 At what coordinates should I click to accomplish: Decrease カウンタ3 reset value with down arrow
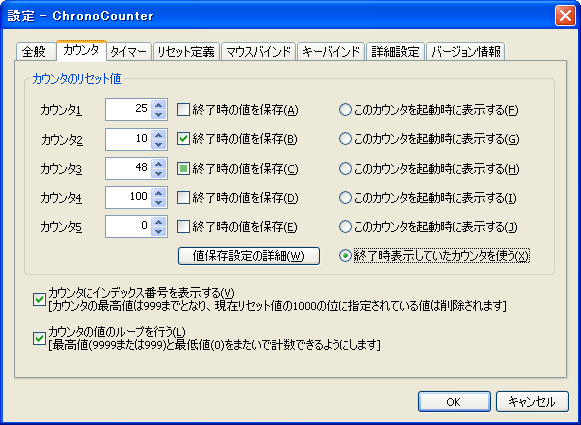(159, 173)
